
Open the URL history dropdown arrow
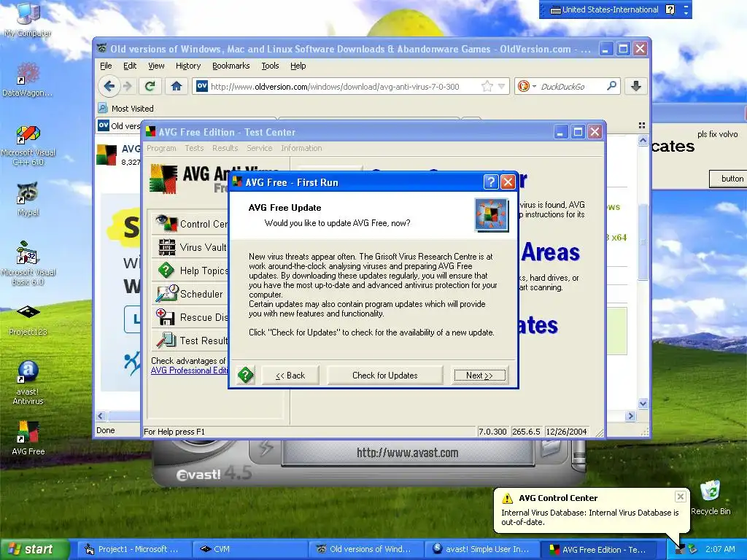point(501,86)
